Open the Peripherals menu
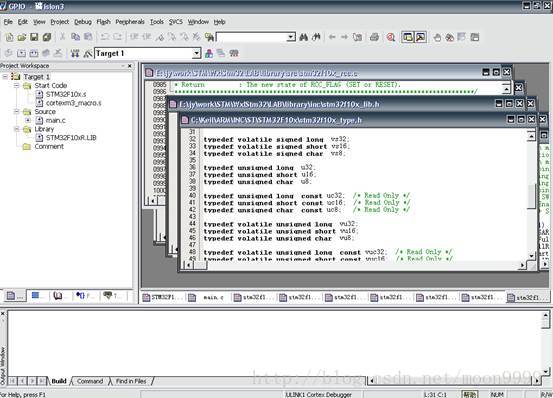Viewport: 553px width, 398px height. click(130, 22)
